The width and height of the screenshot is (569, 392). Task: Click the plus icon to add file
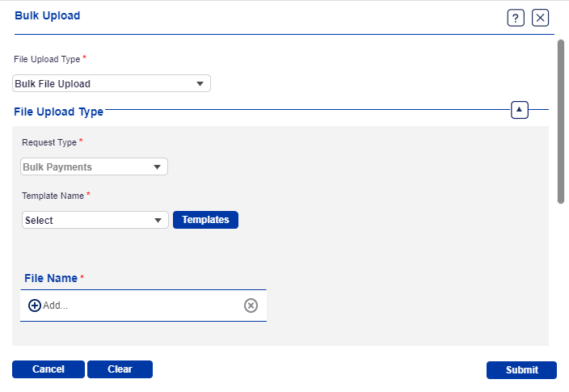point(35,306)
